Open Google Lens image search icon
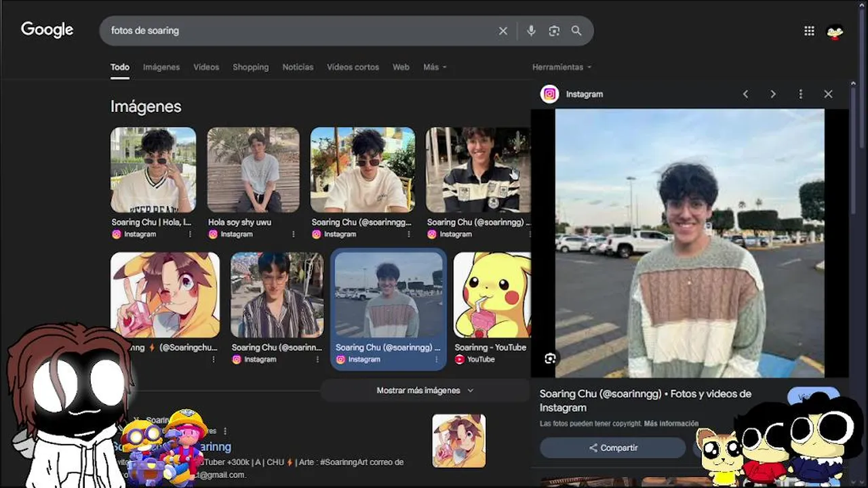This screenshot has width=868, height=488. (554, 30)
